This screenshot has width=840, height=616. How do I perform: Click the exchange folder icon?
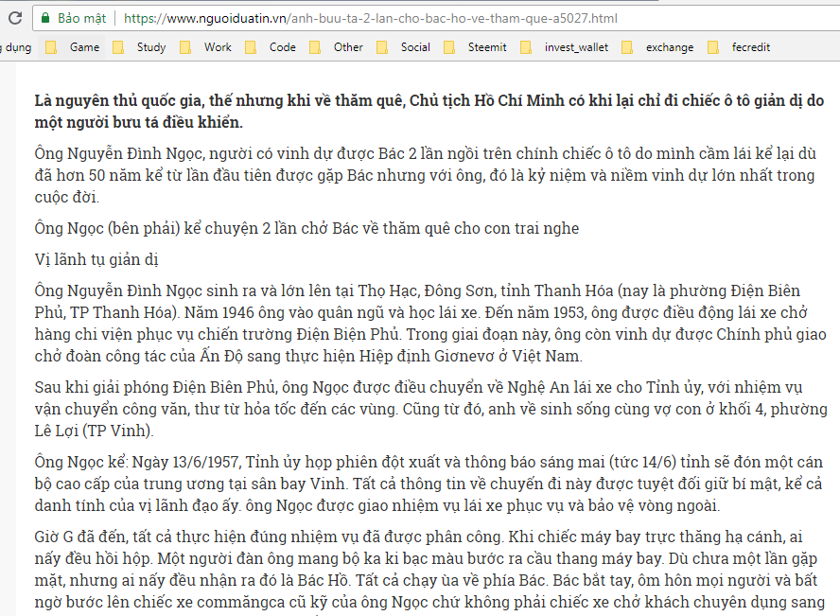coord(627,47)
